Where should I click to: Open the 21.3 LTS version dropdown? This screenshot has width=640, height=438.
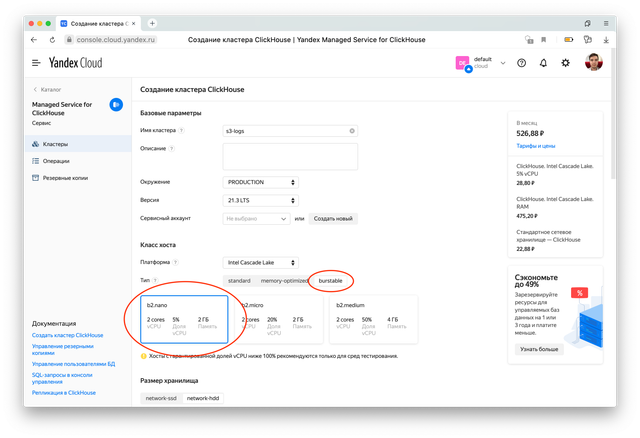260,200
